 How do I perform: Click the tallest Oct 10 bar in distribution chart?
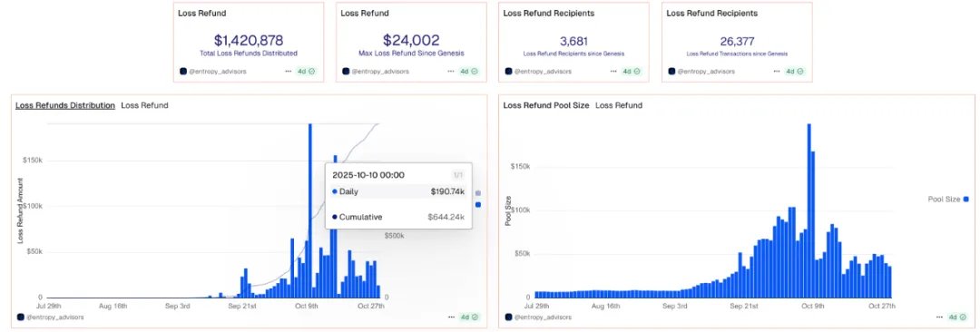click(x=310, y=210)
